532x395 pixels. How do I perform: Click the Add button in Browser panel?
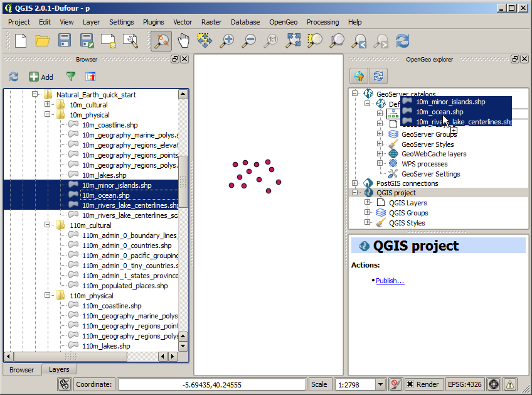(x=41, y=77)
